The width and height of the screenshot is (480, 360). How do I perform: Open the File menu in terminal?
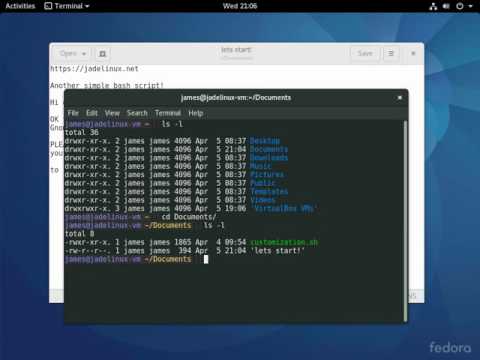(x=73, y=113)
